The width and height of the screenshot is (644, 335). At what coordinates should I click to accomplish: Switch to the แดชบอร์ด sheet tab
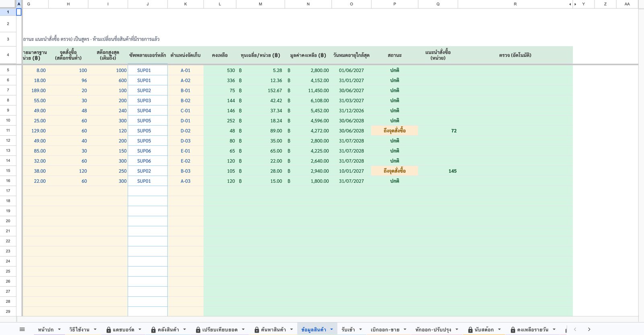click(x=123, y=329)
